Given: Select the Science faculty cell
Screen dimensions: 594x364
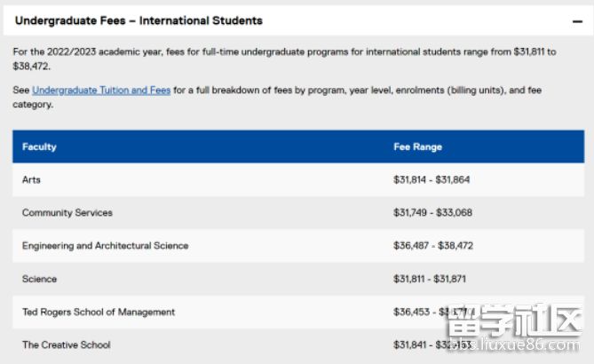Looking at the screenshot, I should point(39,279).
